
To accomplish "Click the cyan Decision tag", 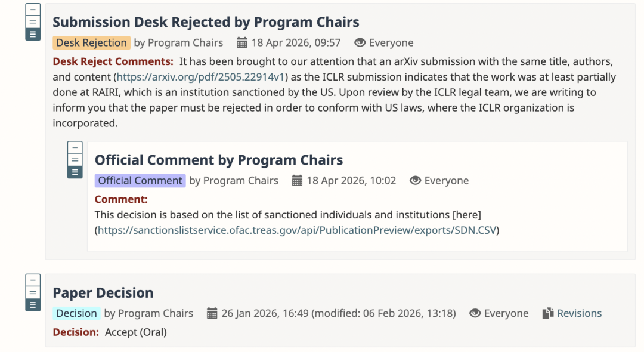I will tap(76, 313).
